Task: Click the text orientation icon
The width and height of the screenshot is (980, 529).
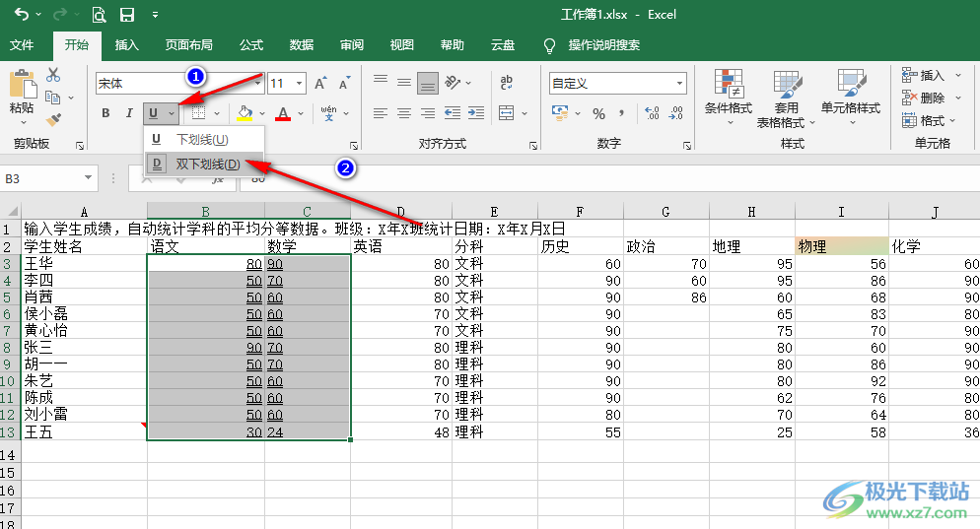Action: (x=453, y=82)
